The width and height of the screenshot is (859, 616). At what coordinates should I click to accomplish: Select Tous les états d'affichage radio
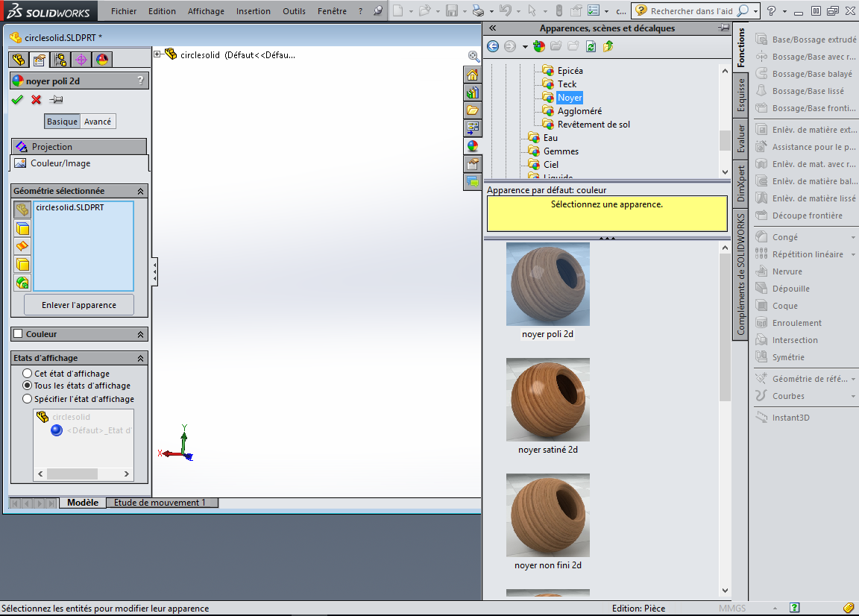point(27,386)
